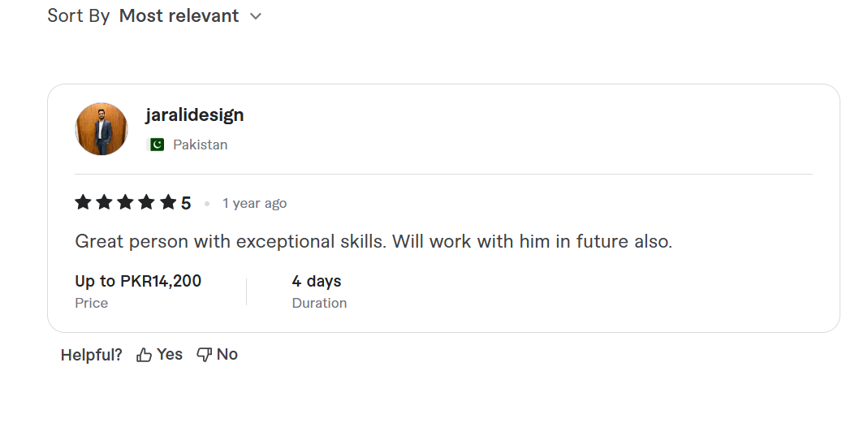The height and width of the screenshot is (423, 868).
Task: Select No for the helpful question
Action: 227,355
